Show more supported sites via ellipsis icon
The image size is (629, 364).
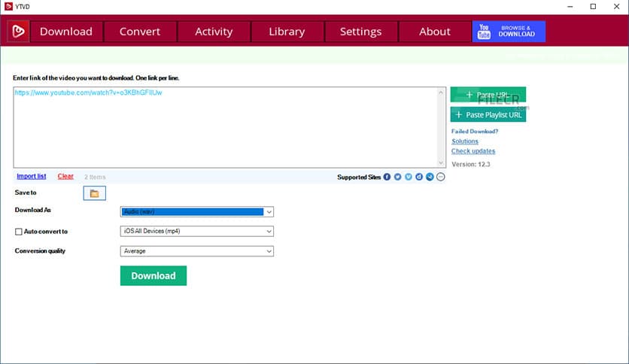click(441, 177)
